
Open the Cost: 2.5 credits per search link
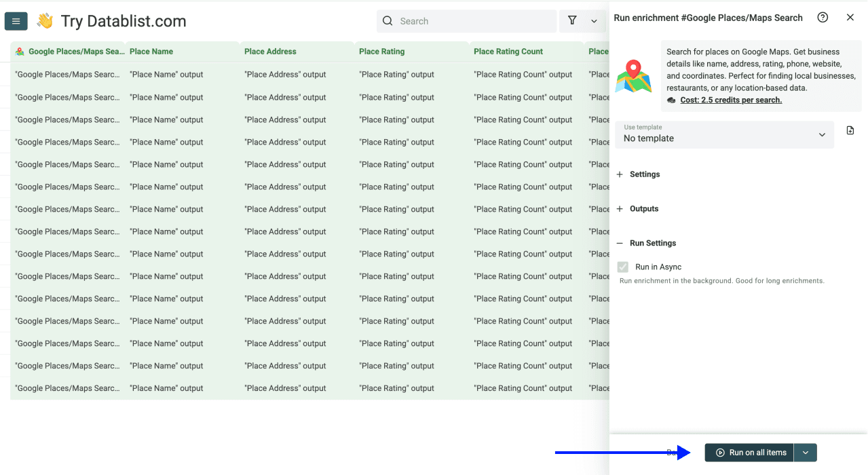tap(730, 100)
